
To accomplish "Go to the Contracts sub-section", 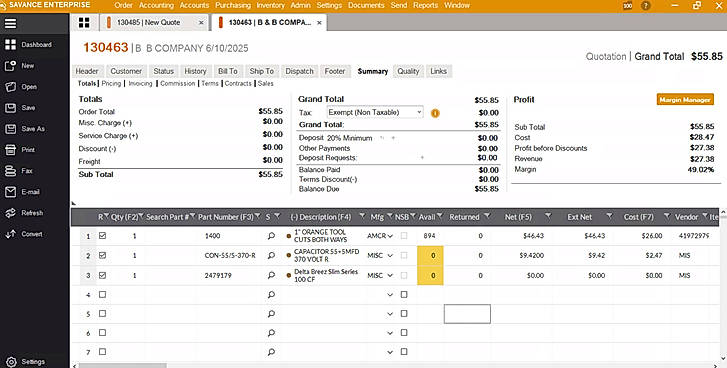I will pos(238,83).
